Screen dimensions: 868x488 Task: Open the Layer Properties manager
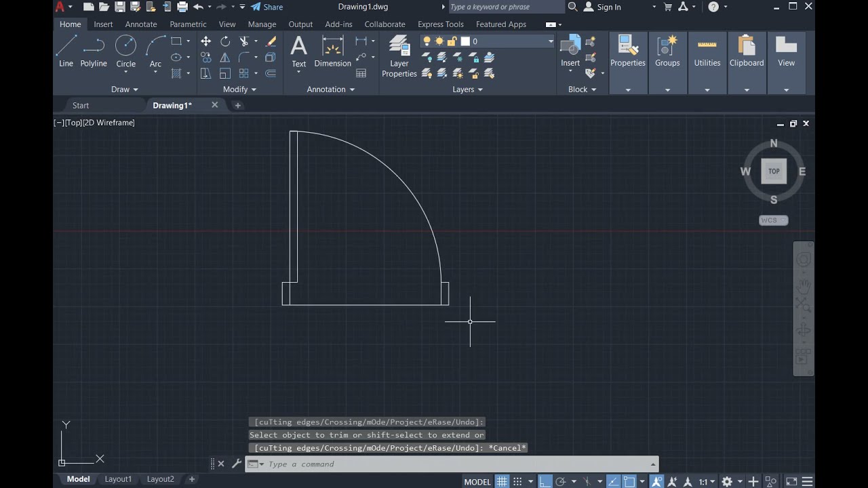point(399,56)
